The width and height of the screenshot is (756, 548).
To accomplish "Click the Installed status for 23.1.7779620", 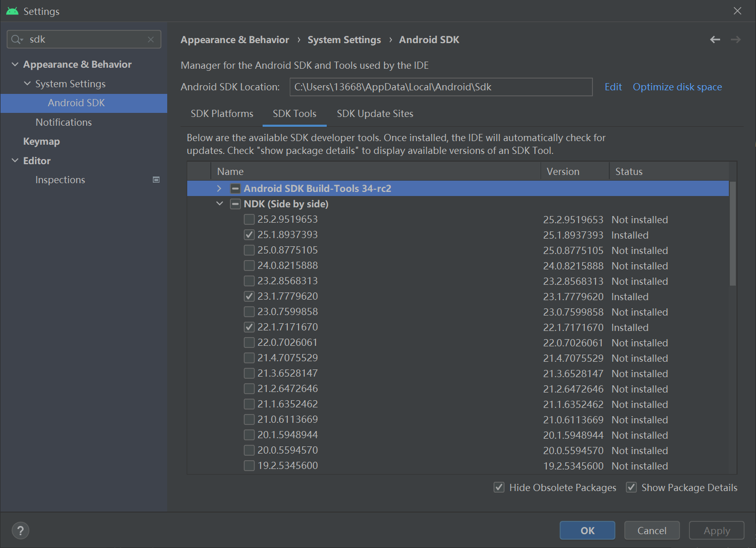I will tap(630, 297).
